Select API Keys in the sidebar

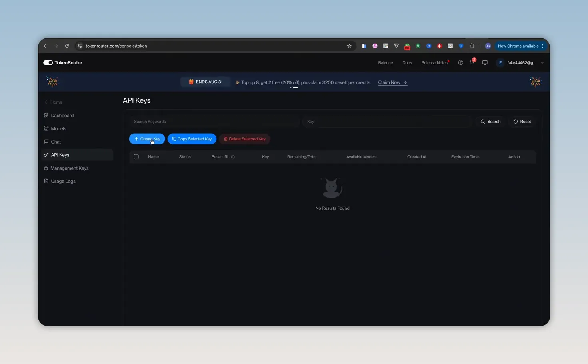coord(77,155)
